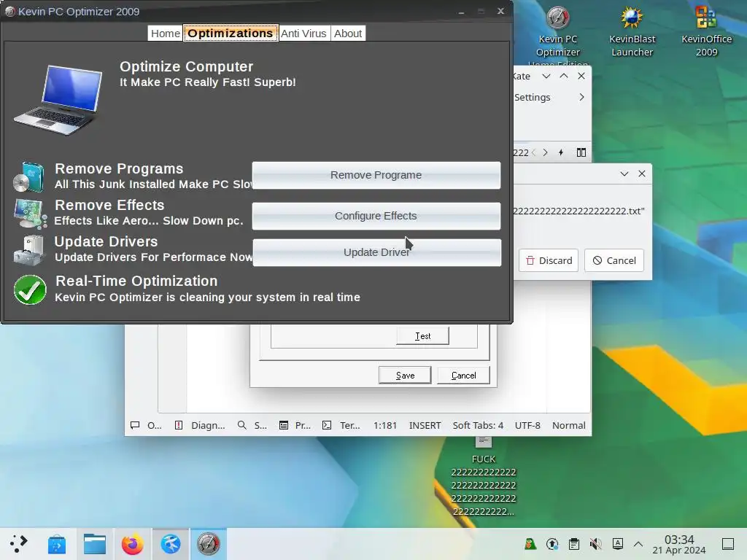Open the Normal highlighting mode menu
Viewport: 747px width, 560px height.
tap(569, 425)
